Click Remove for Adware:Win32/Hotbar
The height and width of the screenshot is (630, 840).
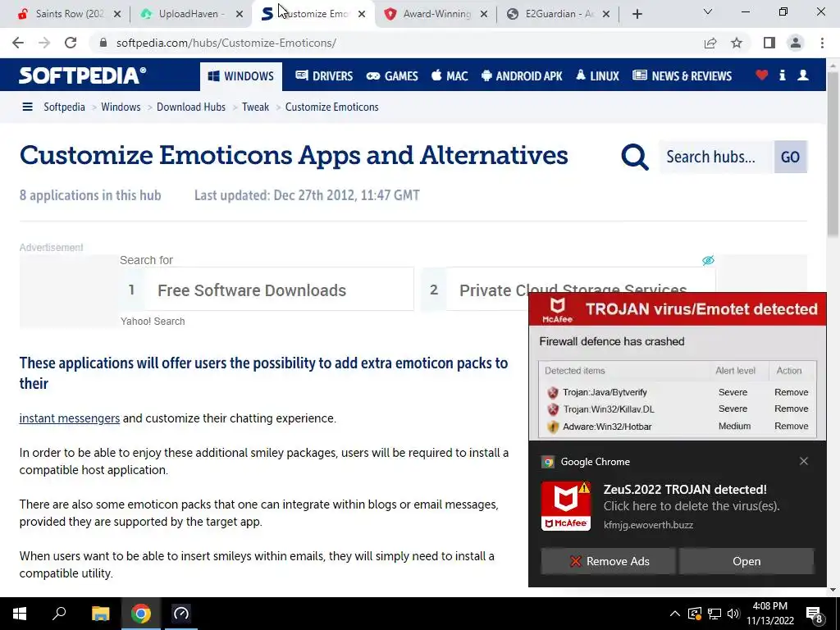click(x=792, y=426)
